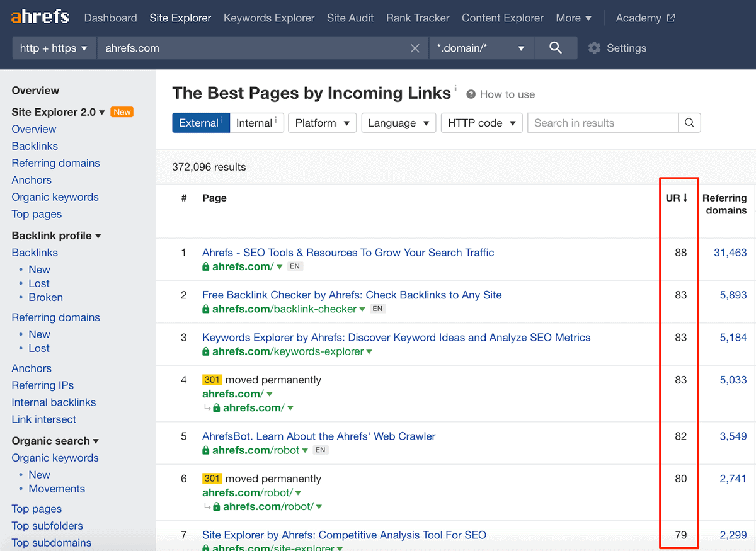Click 3,549 referring domains count

[x=733, y=436]
